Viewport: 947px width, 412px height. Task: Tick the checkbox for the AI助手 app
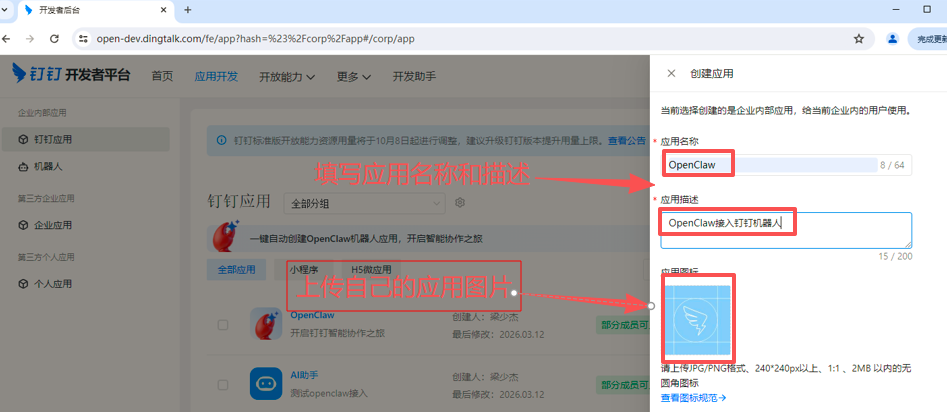pyautogui.click(x=223, y=384)
